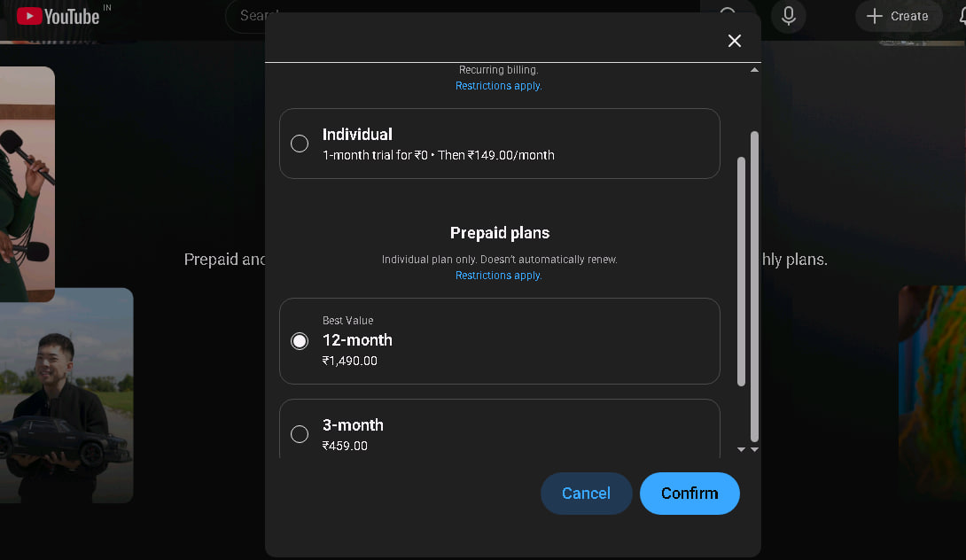The height and width of the screenshot is (560, 966).
Task: Click the scroll up arrow in dialog
Action: click(x=754, y=69)
